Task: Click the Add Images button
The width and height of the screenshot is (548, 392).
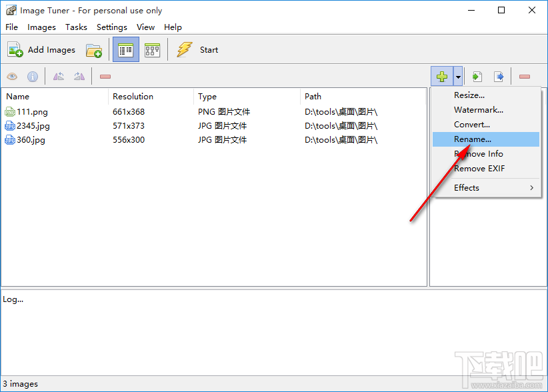Action: pyautogui.click(x=41, y=50)
